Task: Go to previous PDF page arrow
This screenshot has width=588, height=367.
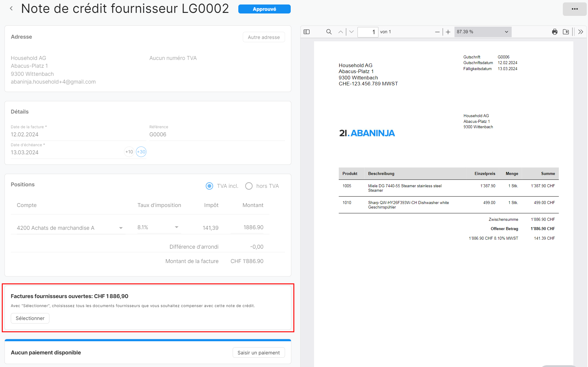Action: coord(341,32)
